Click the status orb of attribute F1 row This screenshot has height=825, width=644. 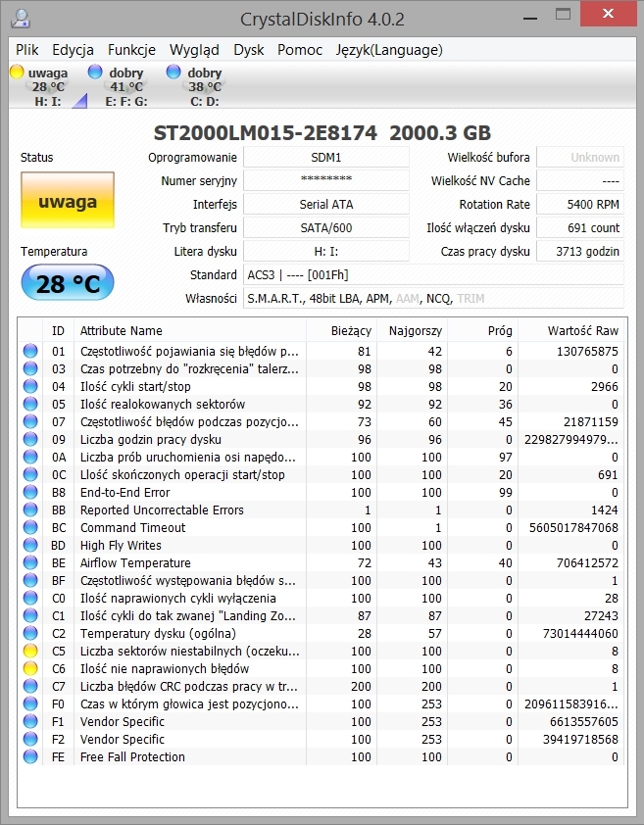pyautogui.click(x=30, y=721)
